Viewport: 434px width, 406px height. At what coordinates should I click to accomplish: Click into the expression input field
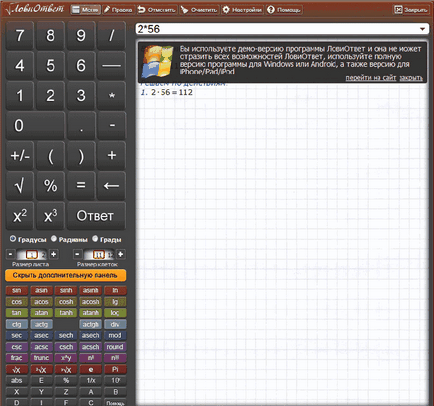pyautogui.click(x=277, y=29)
